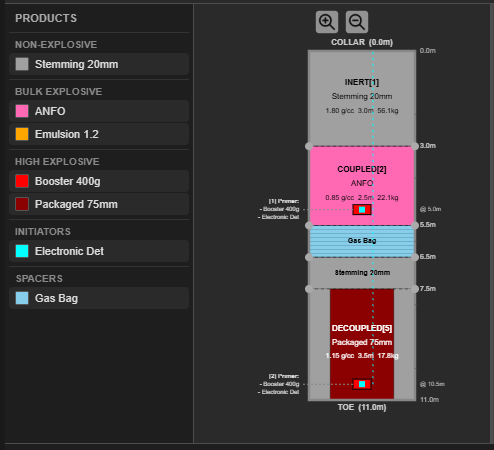
Task: Select the COUPLED[2] ANFO deck
Action: 362,186
